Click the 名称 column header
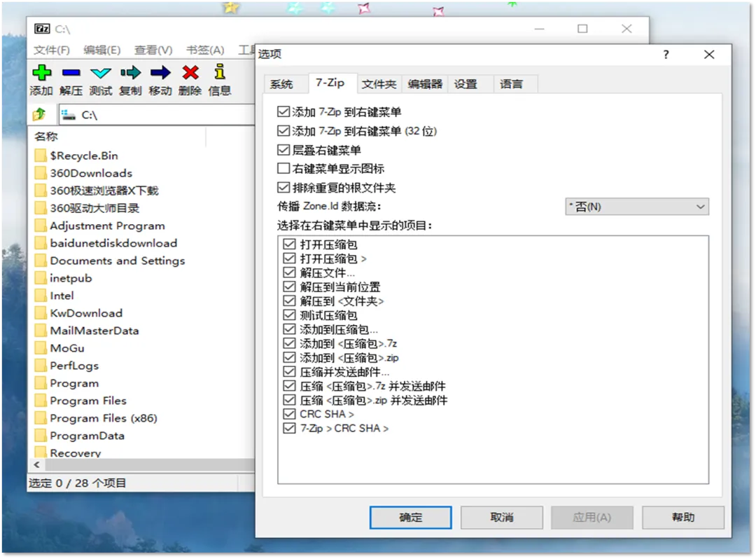The width and height of the screenshot is (756, 559). pyautogui.click(x=118, y=137)
